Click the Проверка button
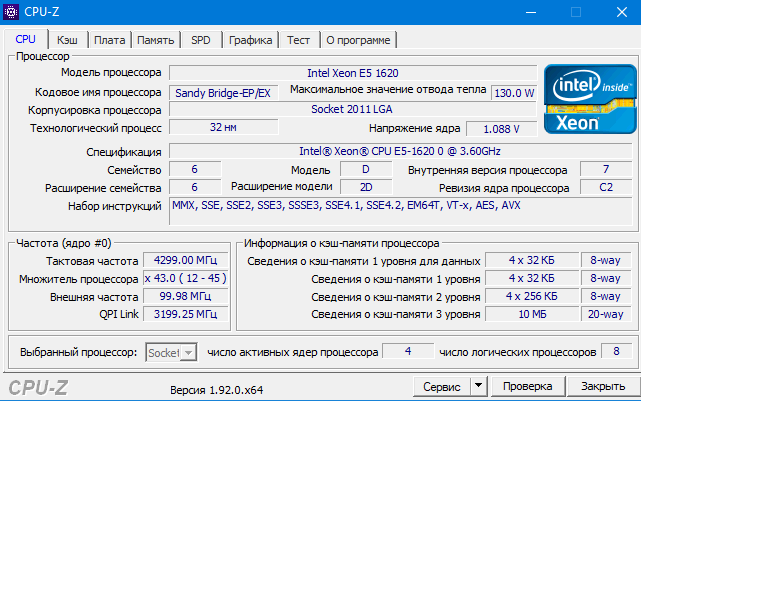The image size is (768, 614). [528, 386]
